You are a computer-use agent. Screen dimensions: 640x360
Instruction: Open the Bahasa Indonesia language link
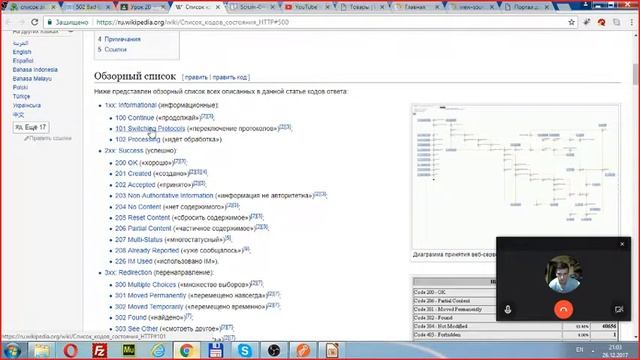pyautogui.click(x=35, y=70)
